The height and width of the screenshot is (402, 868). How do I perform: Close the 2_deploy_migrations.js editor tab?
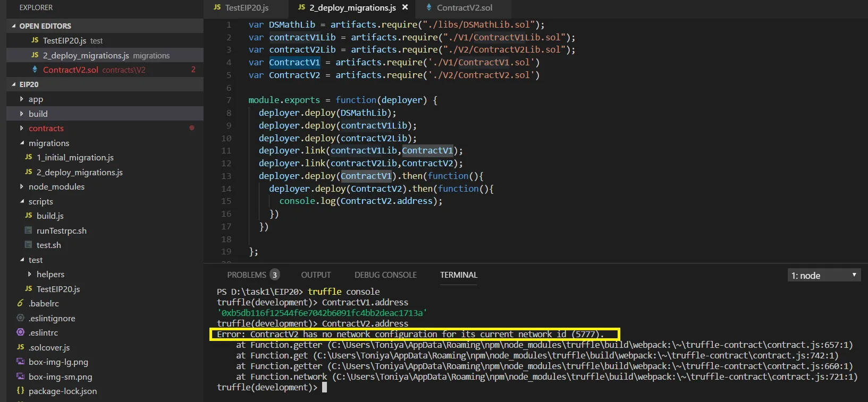405,7
